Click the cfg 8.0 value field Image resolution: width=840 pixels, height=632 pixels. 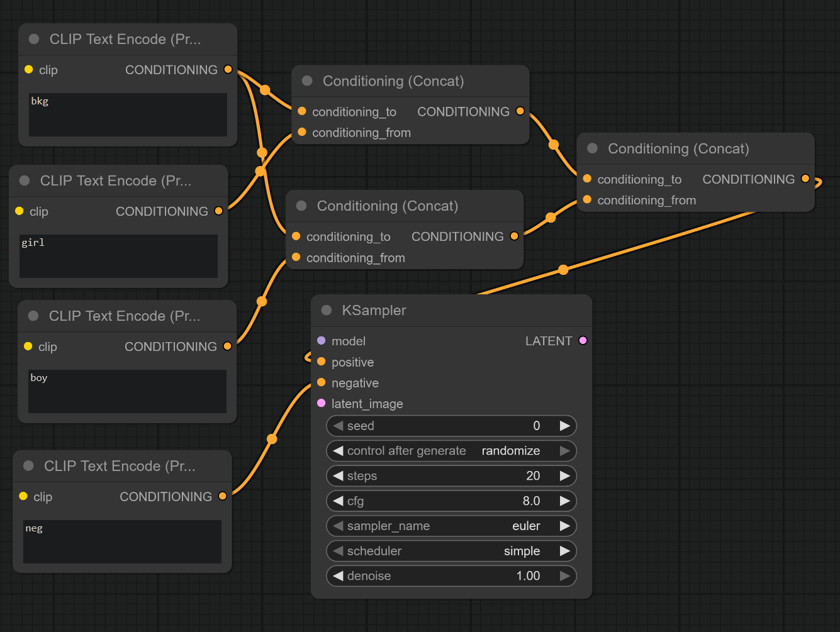click(x=451, y=501)
